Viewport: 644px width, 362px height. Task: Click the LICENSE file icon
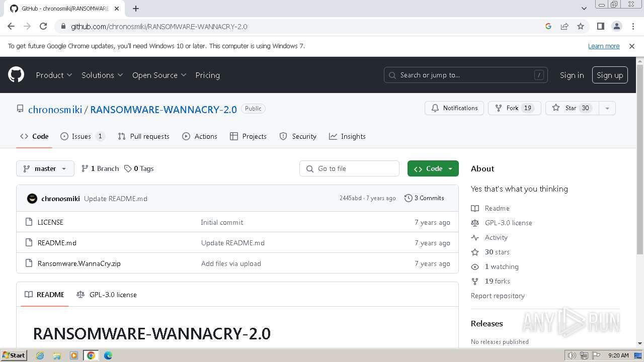[29, 222]
